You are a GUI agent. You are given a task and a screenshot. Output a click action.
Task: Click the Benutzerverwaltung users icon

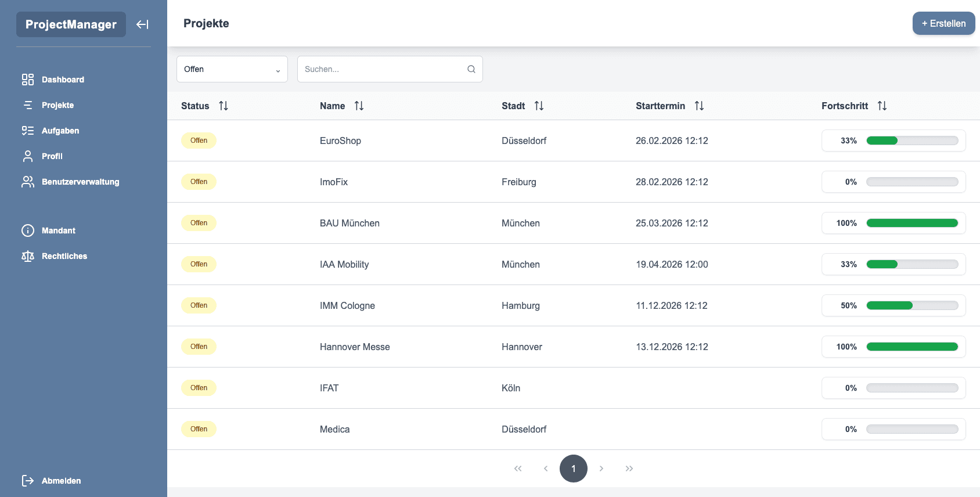tap(28, 182)
